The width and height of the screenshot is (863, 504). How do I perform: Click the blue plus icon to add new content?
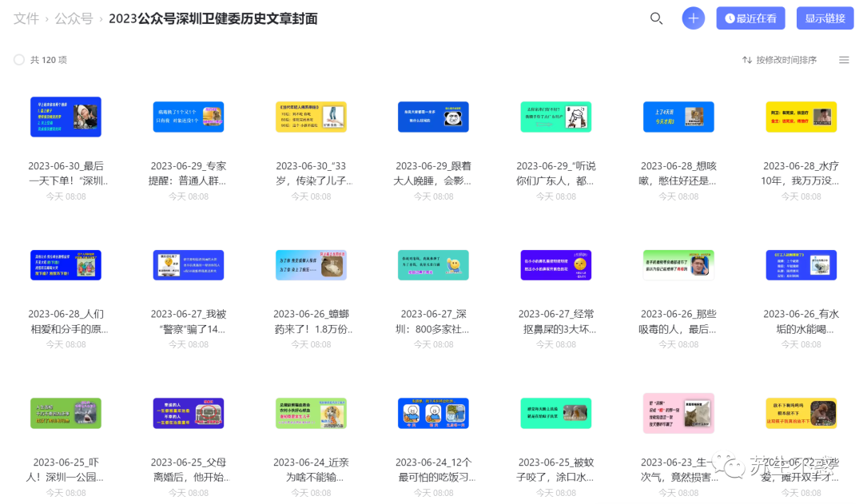[x=693, y=18]
